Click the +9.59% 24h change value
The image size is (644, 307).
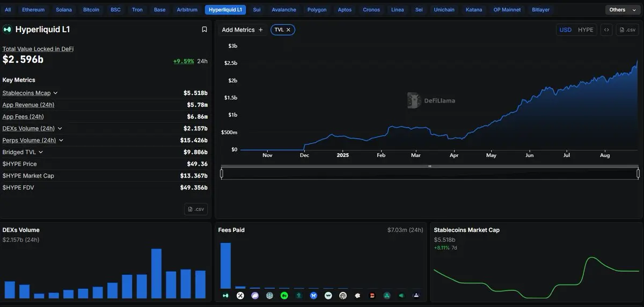pyautogui.click(x=184, y=61)
